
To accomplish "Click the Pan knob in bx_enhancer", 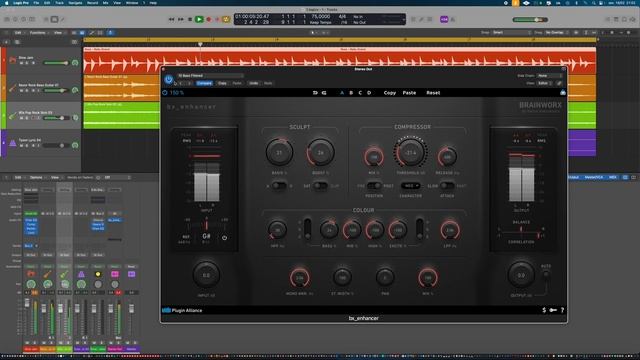I will 385,278.
